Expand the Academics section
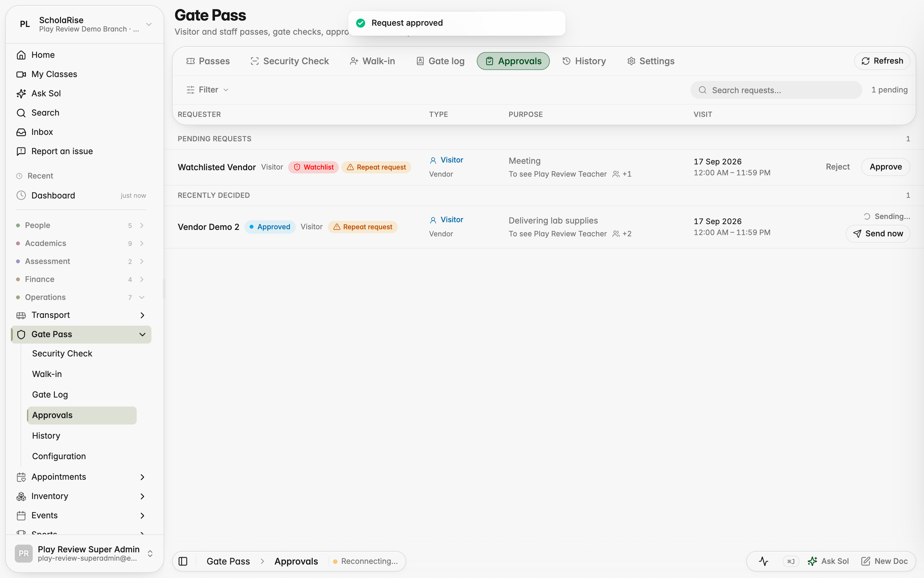 [81, 243]
